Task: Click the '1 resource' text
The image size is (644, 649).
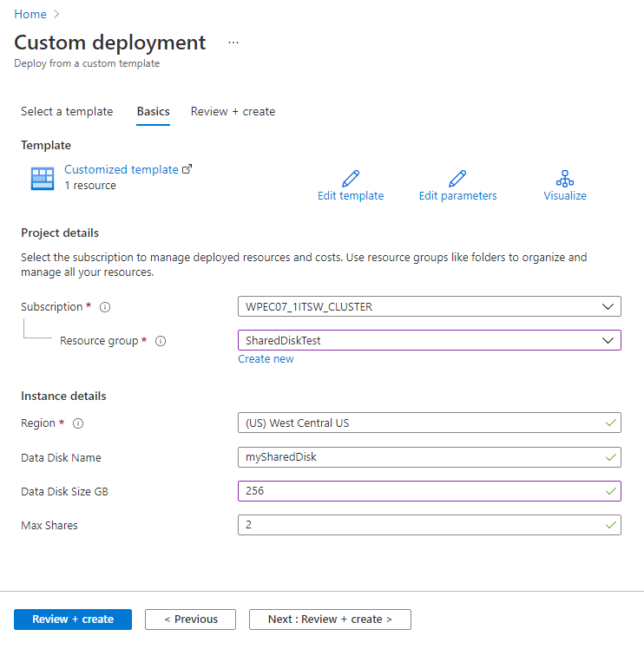Action: 90,186
